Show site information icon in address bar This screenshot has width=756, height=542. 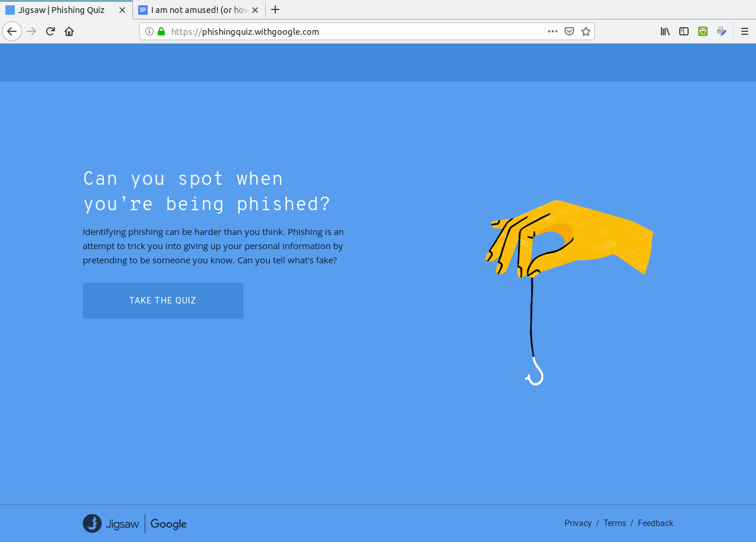pyautogui.click(x=149, y=31)
